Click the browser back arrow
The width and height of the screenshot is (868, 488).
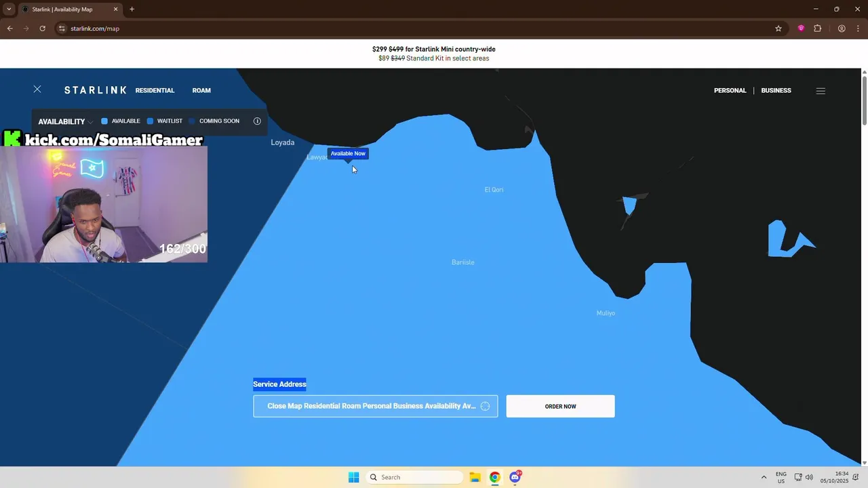point(10,28)
